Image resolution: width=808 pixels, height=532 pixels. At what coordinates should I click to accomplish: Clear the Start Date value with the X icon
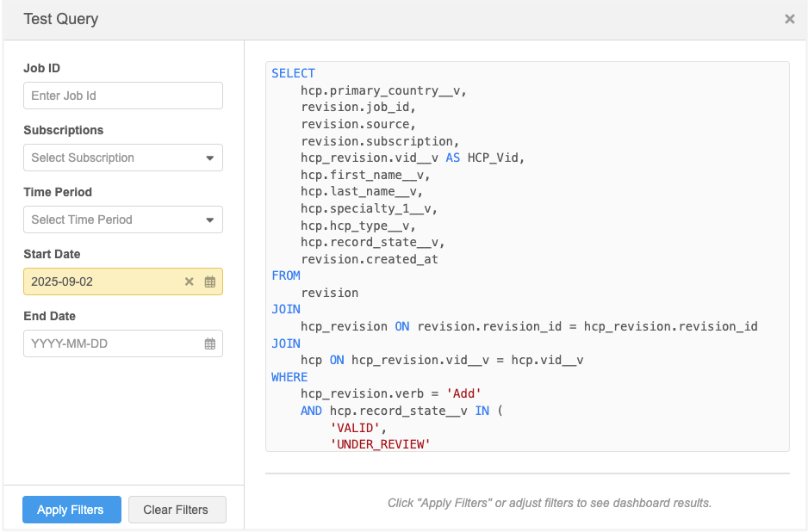(x=190, y=281)
